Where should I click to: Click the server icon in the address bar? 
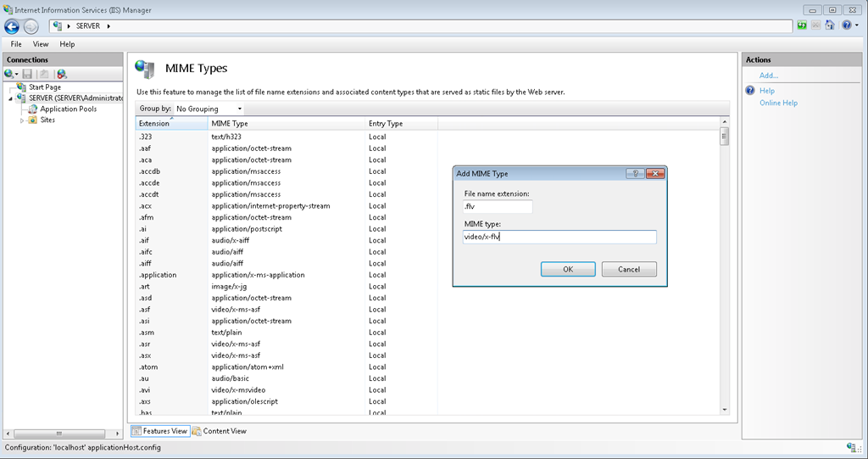(x=58, y=26)
